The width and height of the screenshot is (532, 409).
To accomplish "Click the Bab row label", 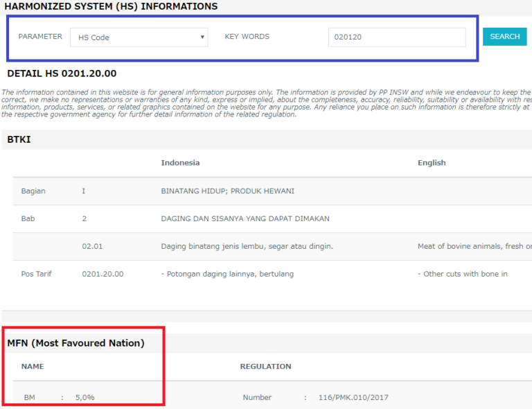I will (28, 218).
